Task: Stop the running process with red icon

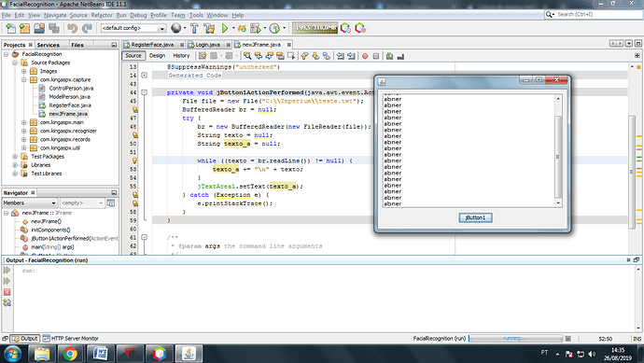Action: tap(7, 292)
